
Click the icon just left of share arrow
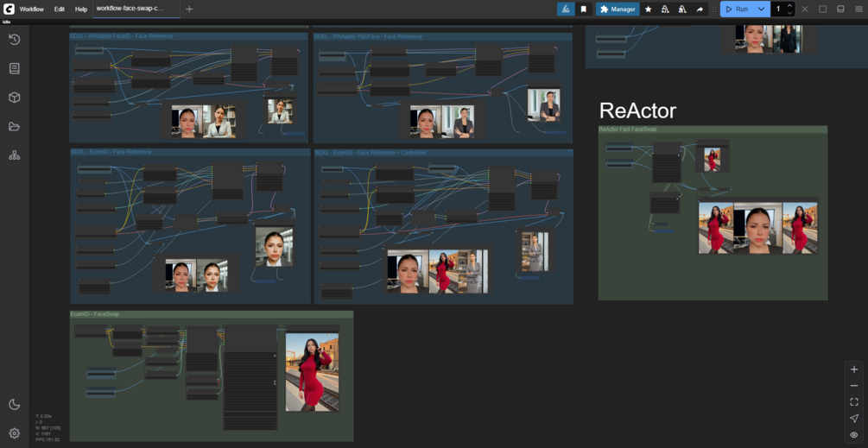pos(682,9)
